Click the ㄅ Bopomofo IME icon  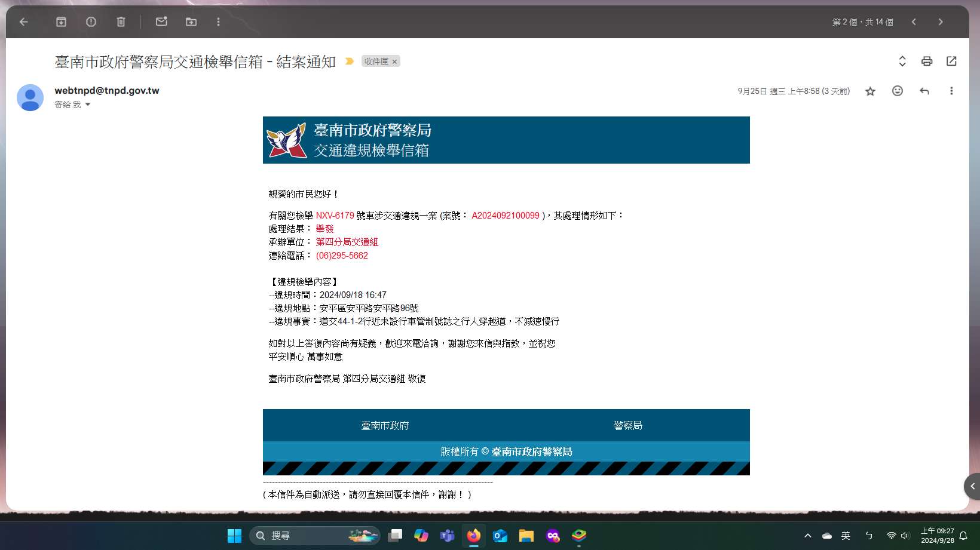tap(869, 536)
